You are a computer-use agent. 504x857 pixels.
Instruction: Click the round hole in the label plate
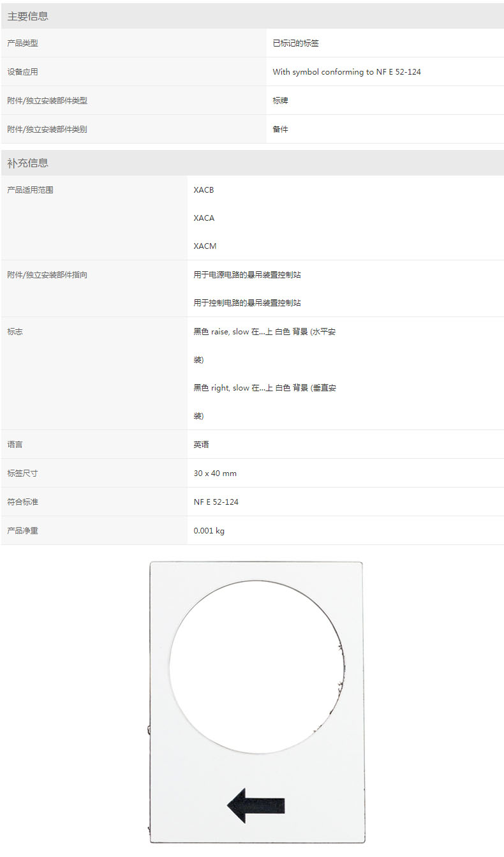[257, 667]
